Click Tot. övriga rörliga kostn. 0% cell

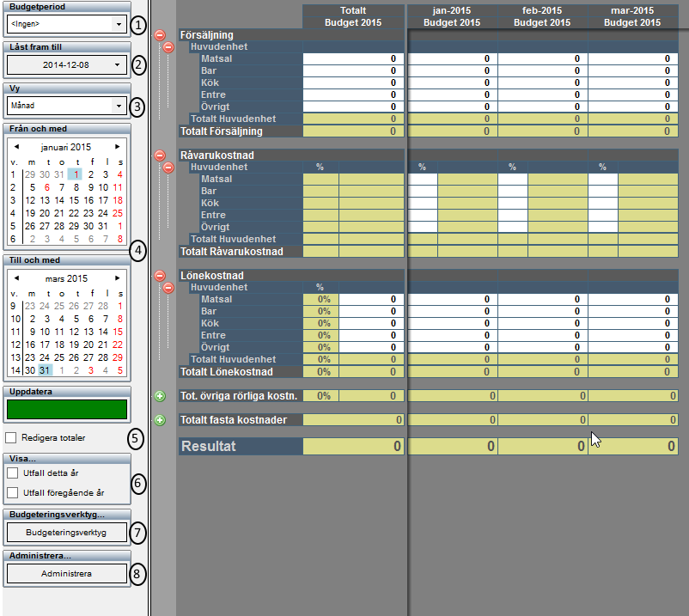click(x=321, y=396)
